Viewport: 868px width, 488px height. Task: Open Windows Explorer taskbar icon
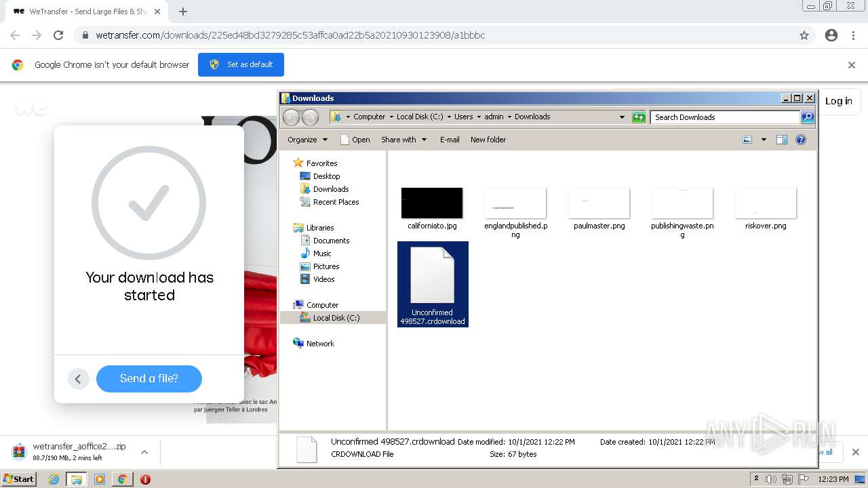77,479
